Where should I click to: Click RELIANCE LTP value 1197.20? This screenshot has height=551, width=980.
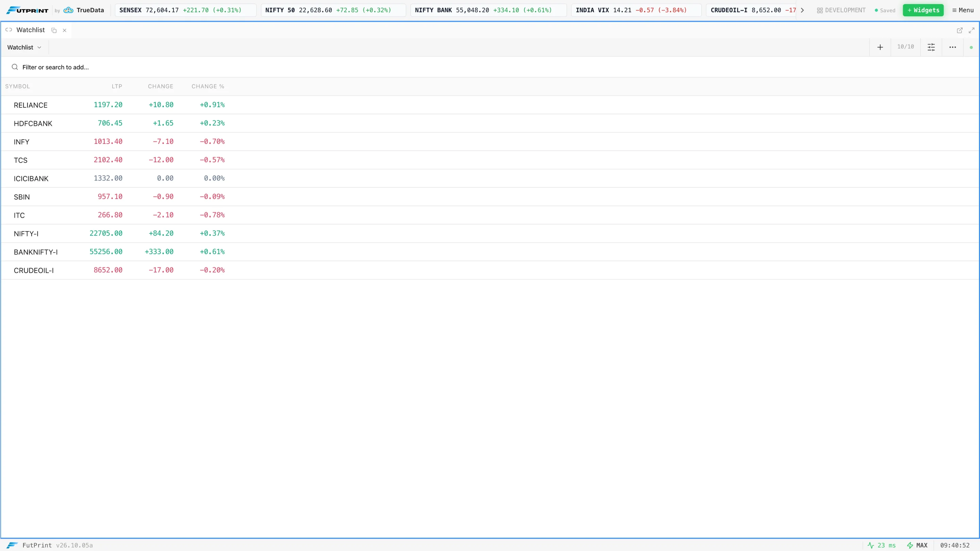(x=108, y=104)
